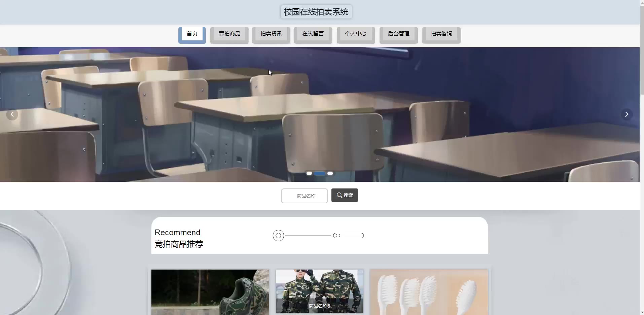
Task: Click the scrollbar up arrow
Action: pos(642,2)
